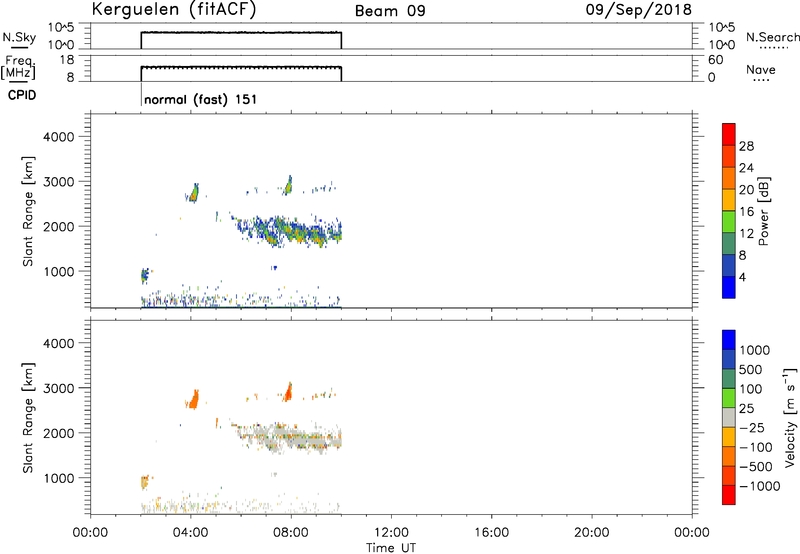The height and width of the screenshot is (554, 800).
Task: Click the 'Nave' legend label
Action: (761, 70)
